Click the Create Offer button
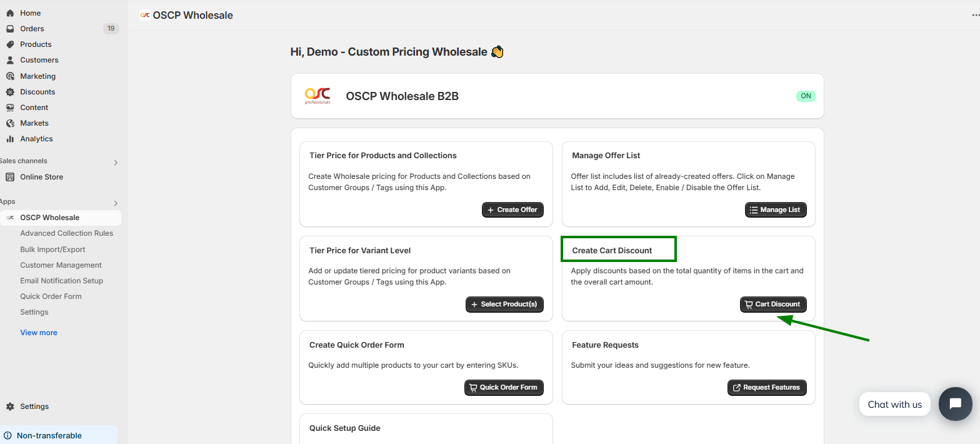 click(x=512, y=209)
